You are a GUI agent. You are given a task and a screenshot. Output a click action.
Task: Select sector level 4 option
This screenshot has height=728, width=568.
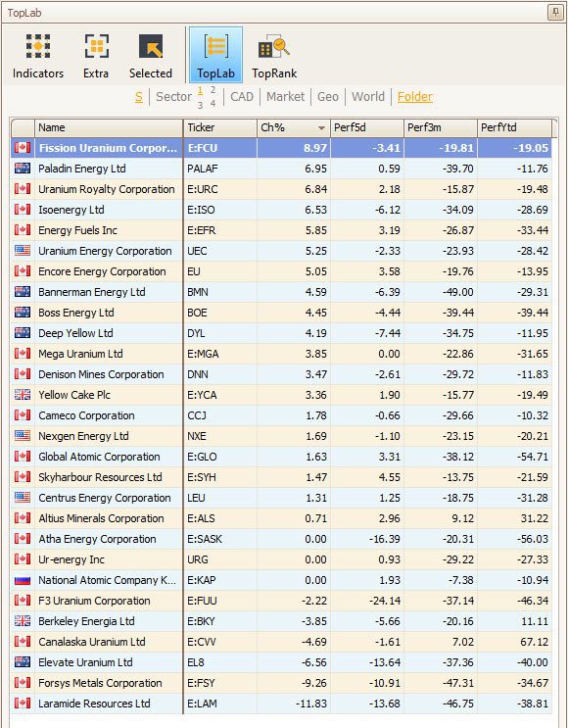tap(213, 104)
